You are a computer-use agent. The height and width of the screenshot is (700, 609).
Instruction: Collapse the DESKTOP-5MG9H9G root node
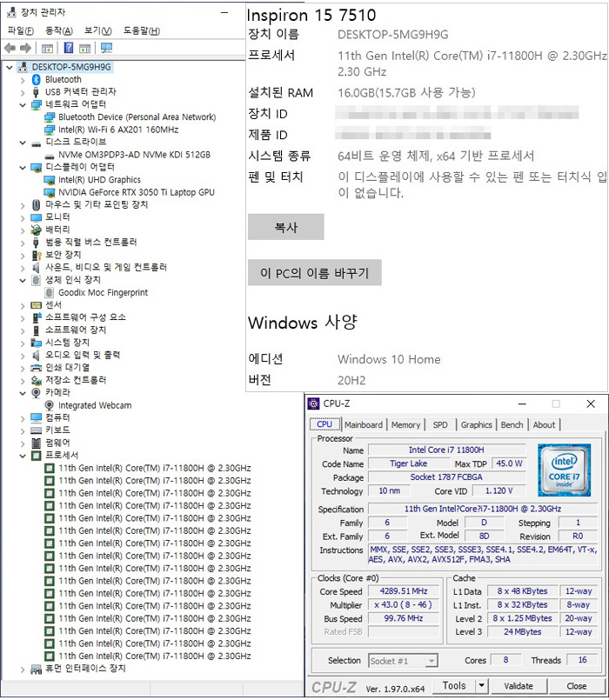10,68
